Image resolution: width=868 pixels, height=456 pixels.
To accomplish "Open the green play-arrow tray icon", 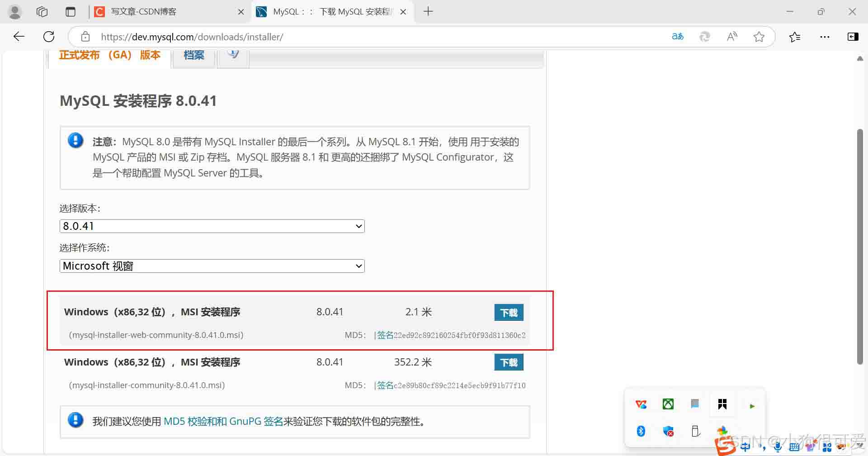I will 752,406.
